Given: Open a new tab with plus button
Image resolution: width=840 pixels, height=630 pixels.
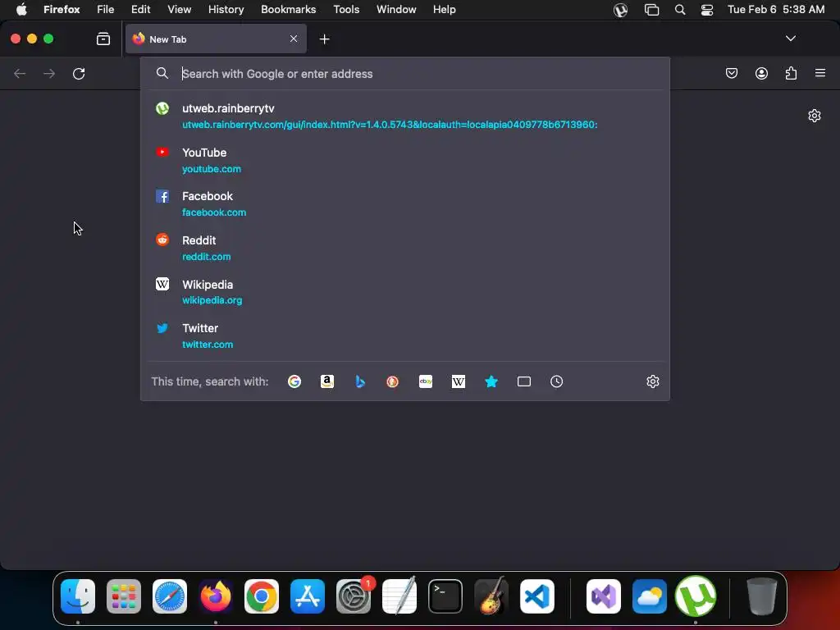Looking at the screenshot, I should (x=324, y=39).
